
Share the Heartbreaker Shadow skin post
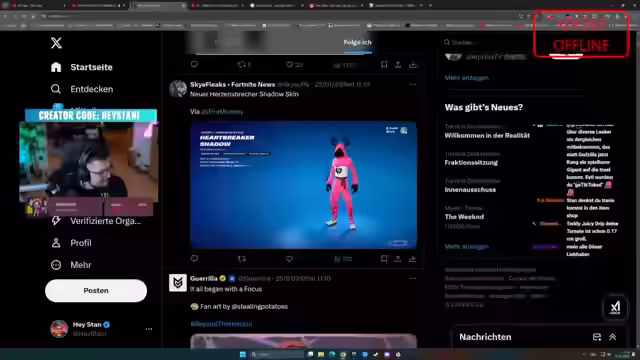398,259
